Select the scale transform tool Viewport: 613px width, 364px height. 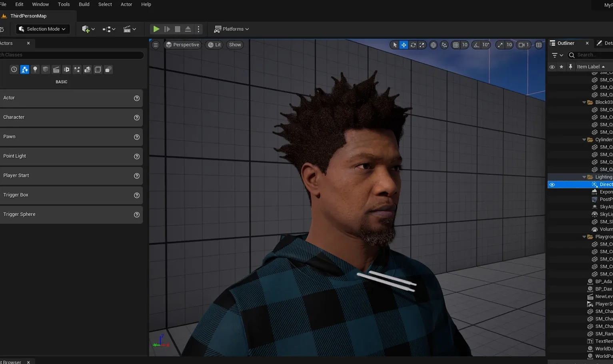coord(422,45)
